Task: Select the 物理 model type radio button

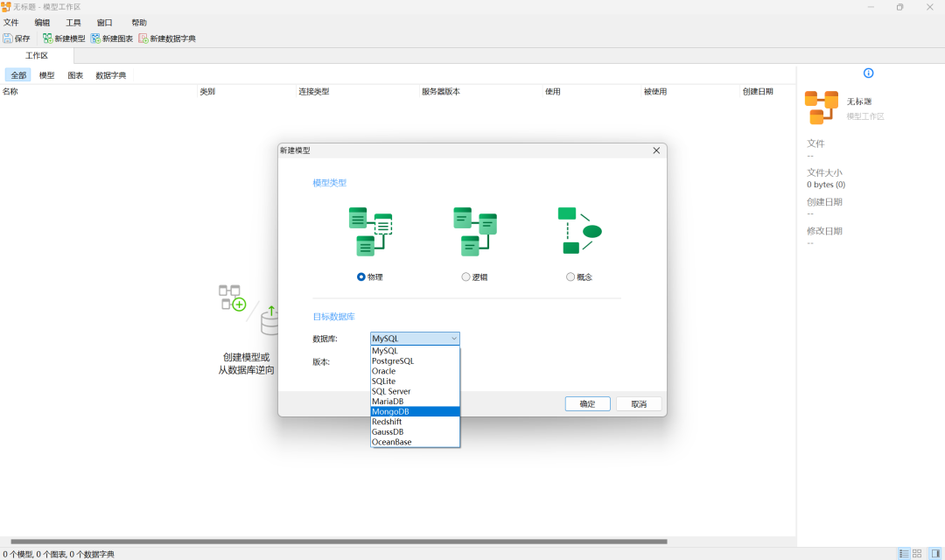Action: click(360, 276)
